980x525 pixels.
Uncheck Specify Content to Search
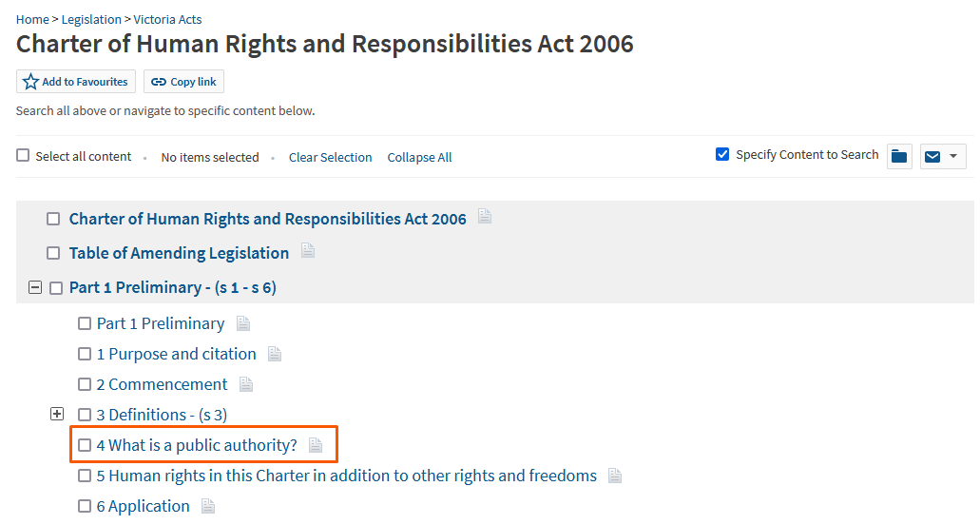tap(722, 154)
